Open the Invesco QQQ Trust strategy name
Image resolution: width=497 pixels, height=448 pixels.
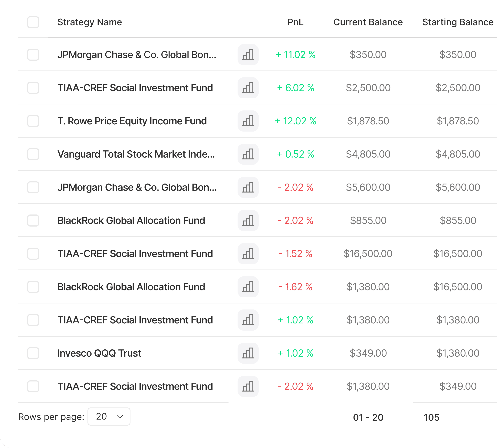click(x=99, y=353)
